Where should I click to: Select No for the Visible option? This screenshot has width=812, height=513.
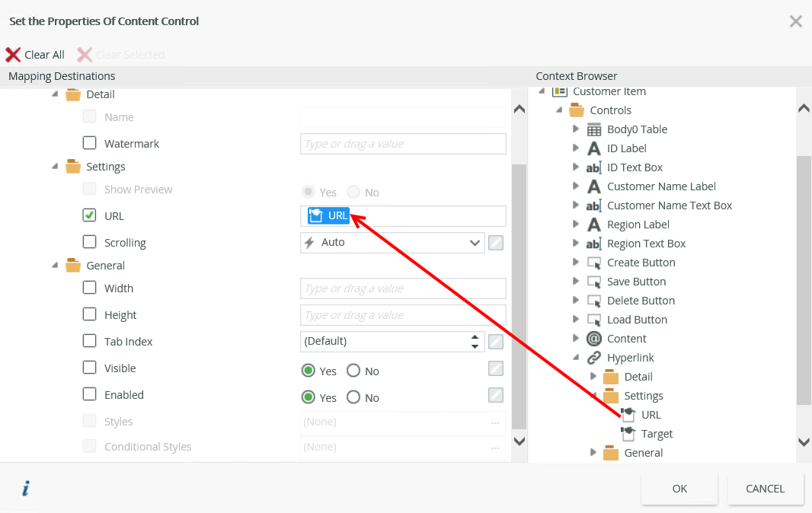353,371
